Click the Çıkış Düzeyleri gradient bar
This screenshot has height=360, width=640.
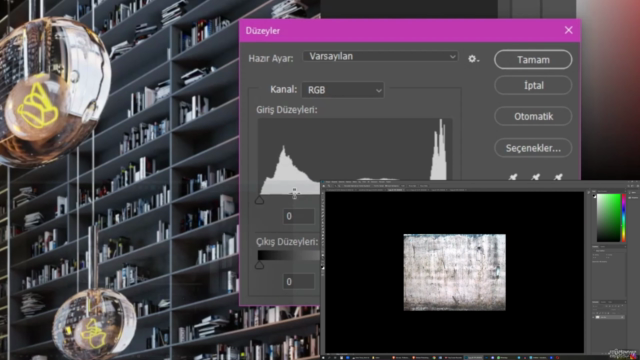pos(289,256)
